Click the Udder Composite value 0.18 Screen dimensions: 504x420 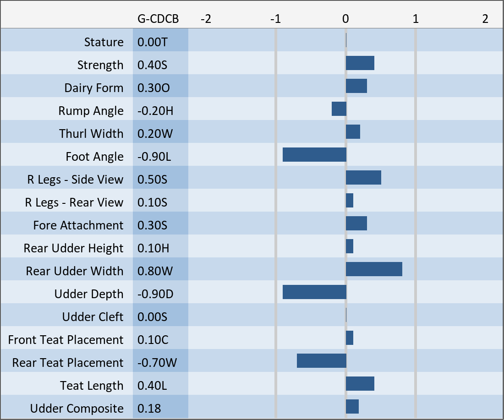pyautogui.click(x=149, y=409)
